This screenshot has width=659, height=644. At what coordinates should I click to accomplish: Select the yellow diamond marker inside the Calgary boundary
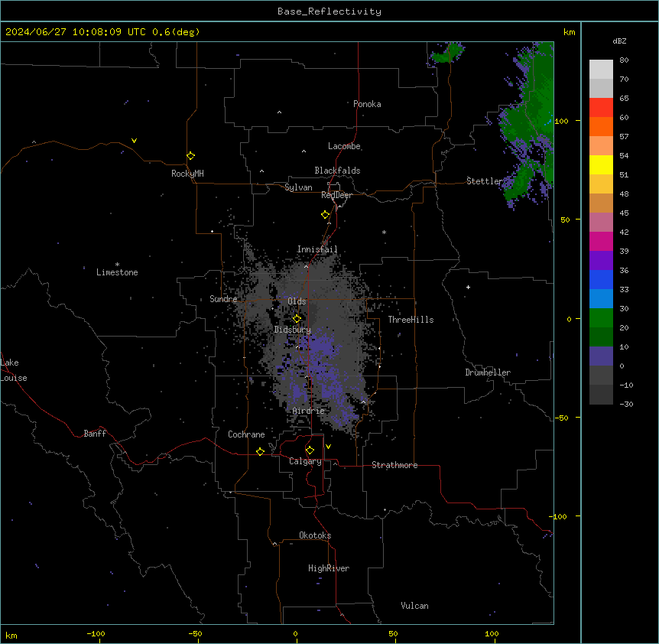(x=310, y=450)
